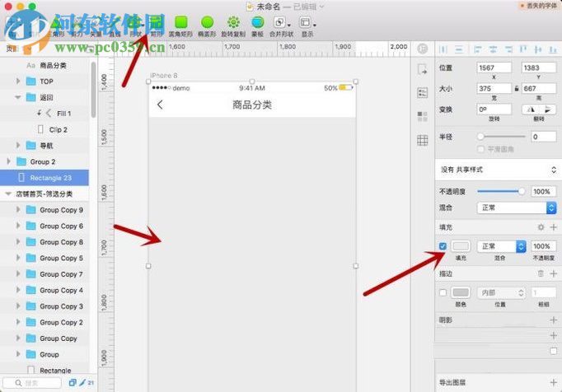Select the Rectangle 23 layer
This screenshot has width=562, height=392.
(x=44, y=178)
